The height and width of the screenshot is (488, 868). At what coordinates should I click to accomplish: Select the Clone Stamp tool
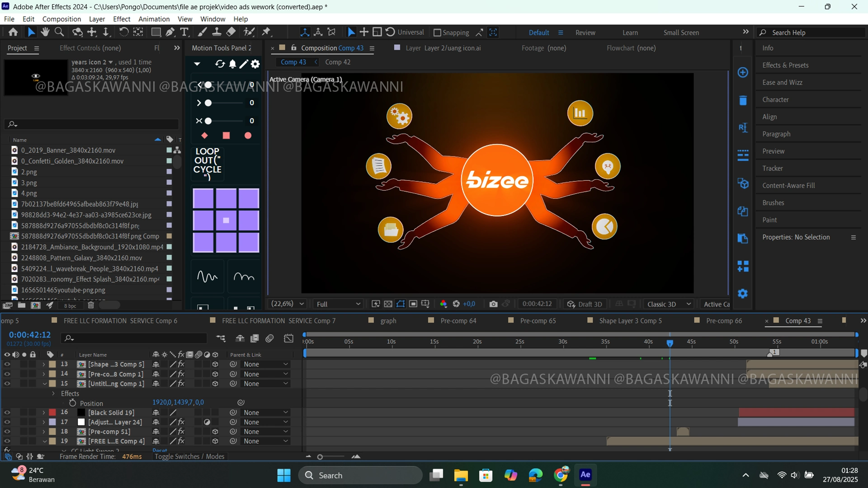coord(217,32)
